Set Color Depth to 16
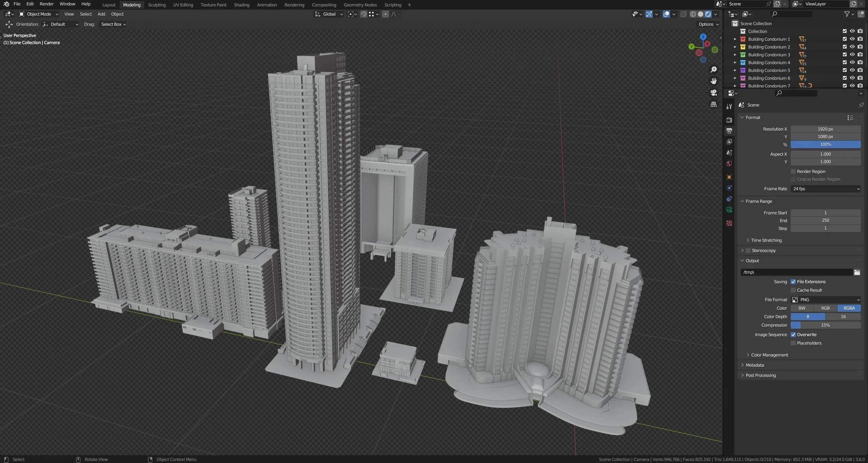 [x=843, y=316]
